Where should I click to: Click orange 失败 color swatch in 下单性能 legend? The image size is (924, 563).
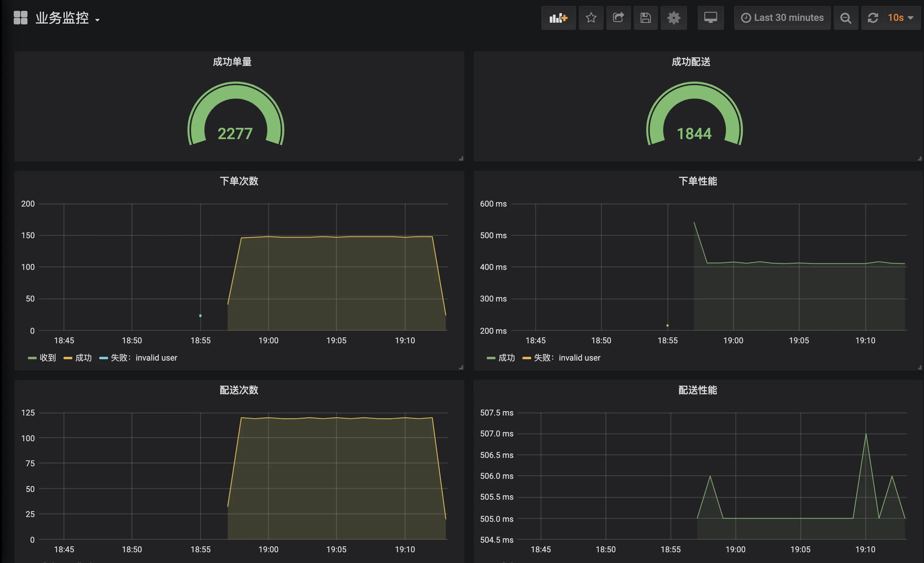pos(526,358)
